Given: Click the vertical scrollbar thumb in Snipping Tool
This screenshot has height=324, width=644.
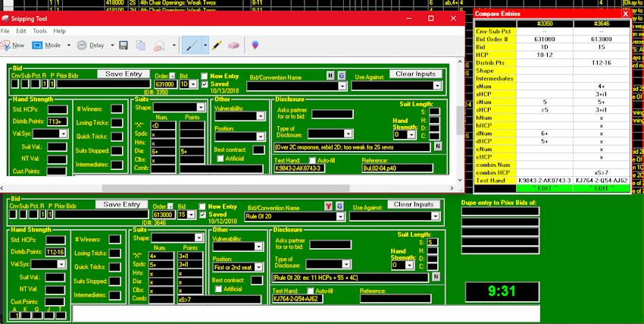Looking at the screenshot, I should tap(461, 121).
